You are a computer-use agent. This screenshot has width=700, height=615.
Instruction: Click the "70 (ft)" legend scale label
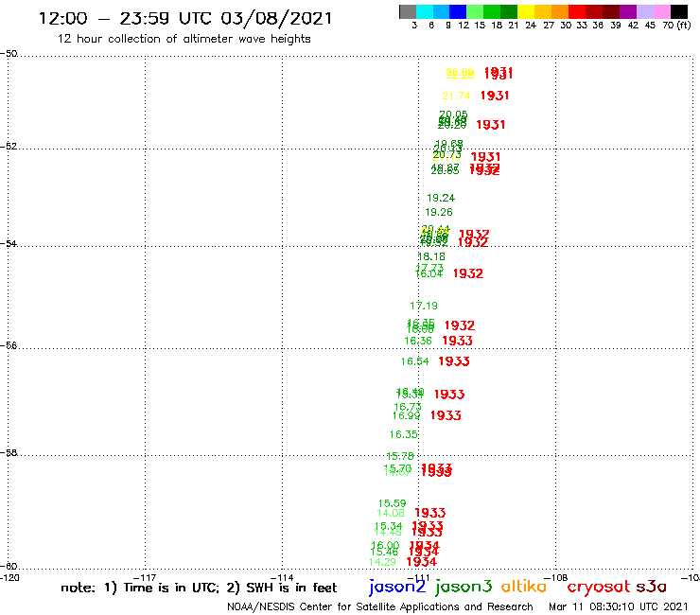(x=676, y=26)
